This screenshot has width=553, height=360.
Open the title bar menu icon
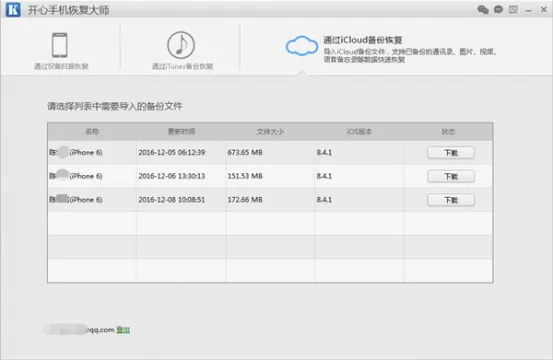pos(513,10)
